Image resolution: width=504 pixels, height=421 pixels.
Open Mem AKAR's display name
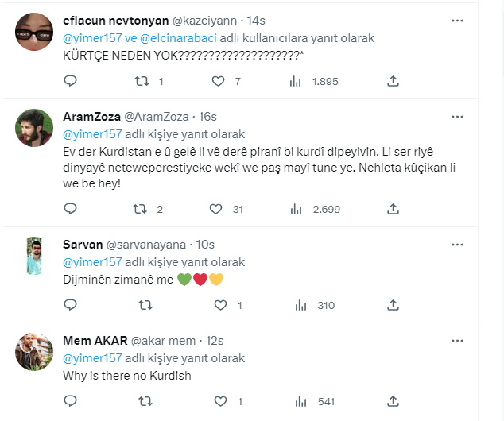coord(95,341)
